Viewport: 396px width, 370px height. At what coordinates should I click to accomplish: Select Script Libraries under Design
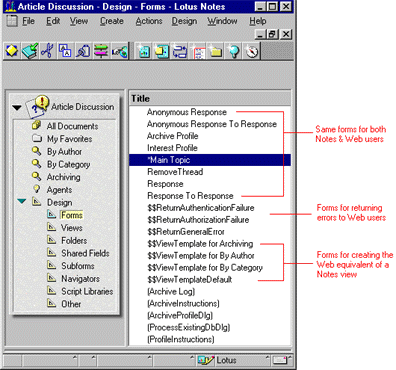(87, 291)
